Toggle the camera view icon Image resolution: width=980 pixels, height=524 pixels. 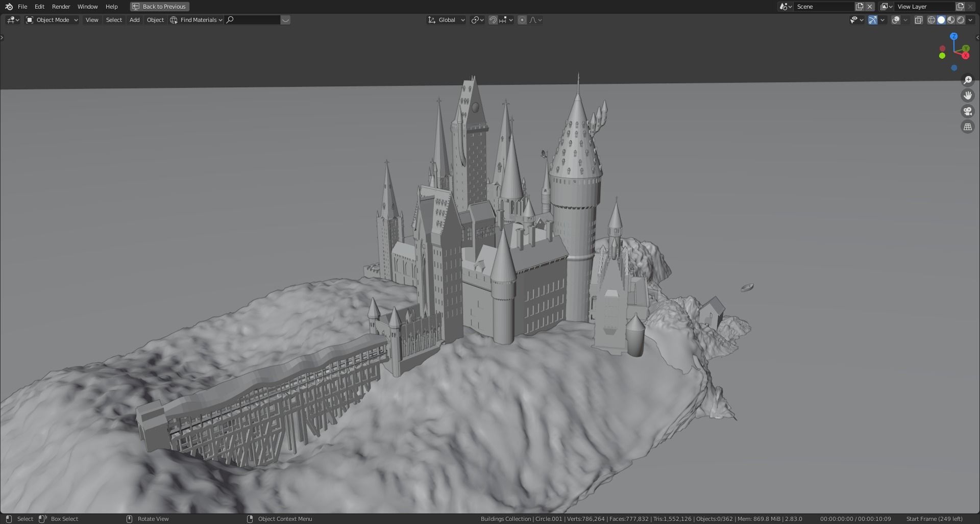967,111
